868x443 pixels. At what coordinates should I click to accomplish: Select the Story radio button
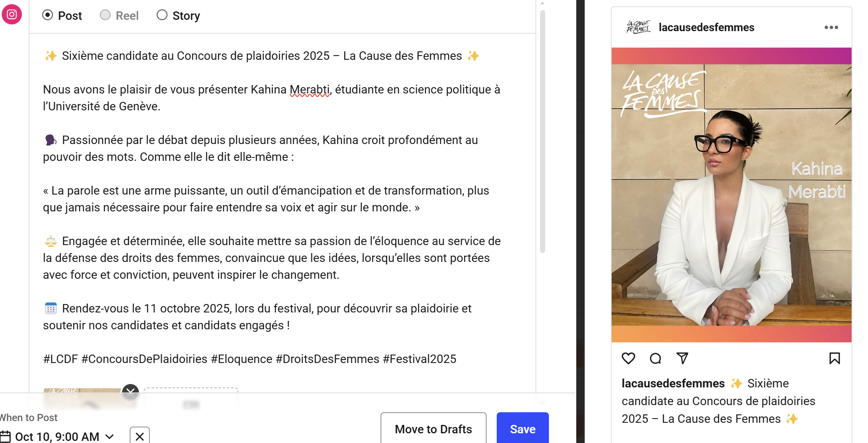[162, 15]
